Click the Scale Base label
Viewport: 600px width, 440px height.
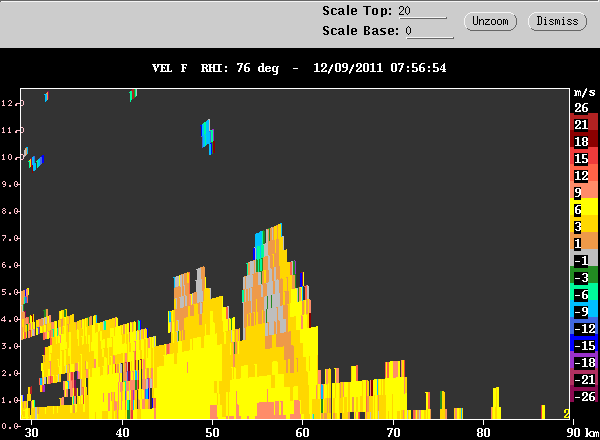pyautogui.click(x=360, y=31)
